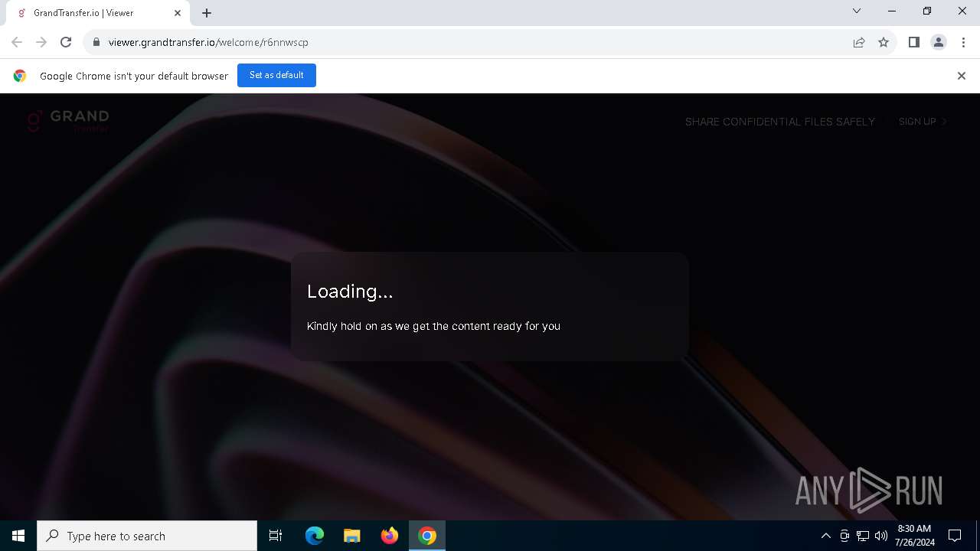Open the volume speaker tray icon
The image size is (980, 551).
click(881, 536)
